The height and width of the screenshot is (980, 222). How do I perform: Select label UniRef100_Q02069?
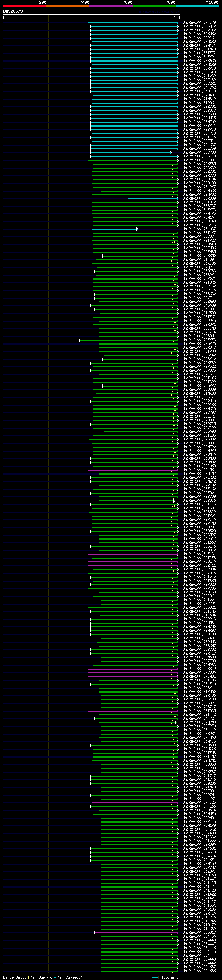[x=199, y=467]
